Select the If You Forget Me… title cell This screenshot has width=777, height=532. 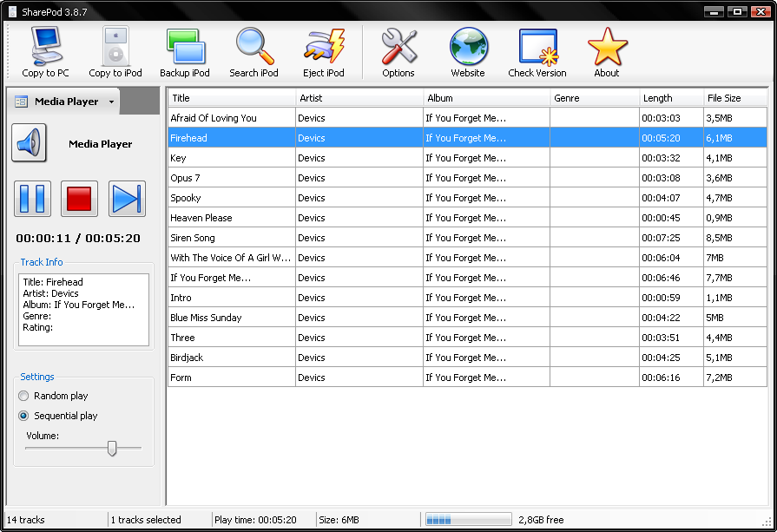232,278
